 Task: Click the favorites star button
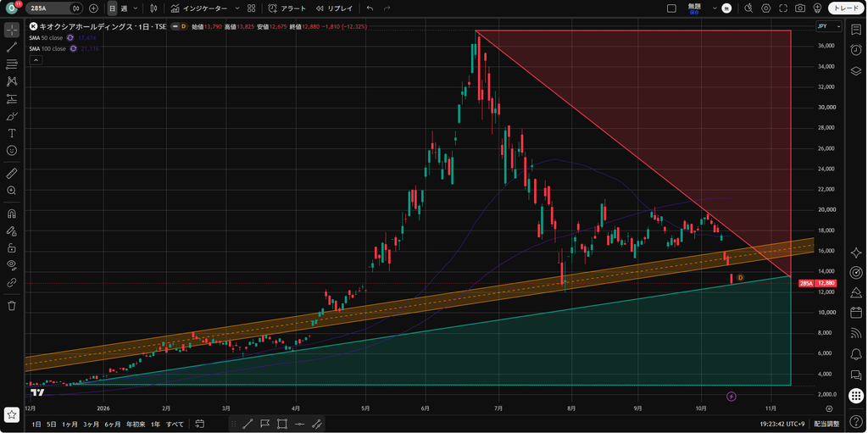pos(12,414)
